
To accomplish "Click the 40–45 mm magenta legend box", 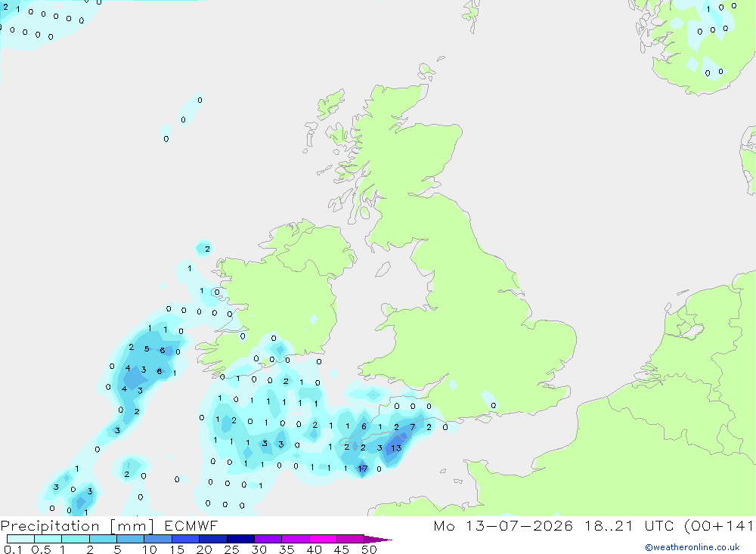I will 323,539.
